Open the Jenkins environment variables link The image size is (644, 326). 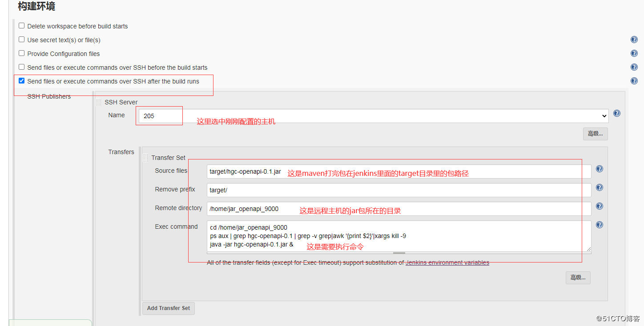tap(447, 262)
